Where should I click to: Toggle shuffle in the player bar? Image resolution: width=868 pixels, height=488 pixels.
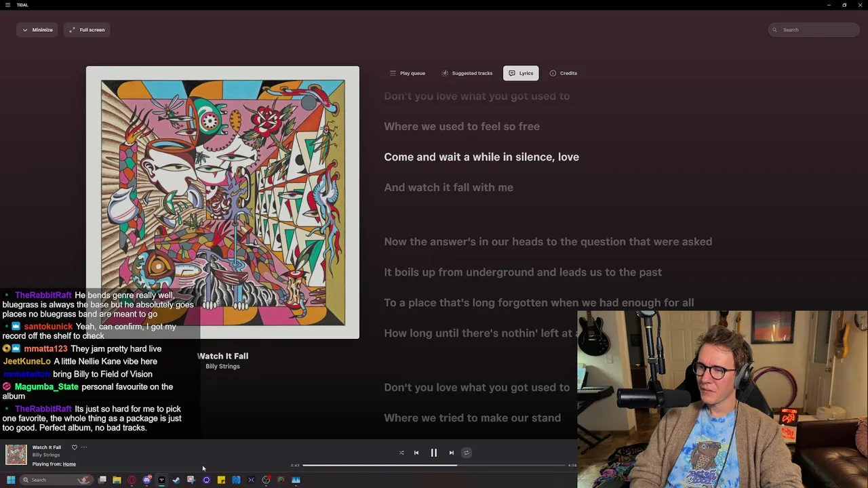(401, 453)
